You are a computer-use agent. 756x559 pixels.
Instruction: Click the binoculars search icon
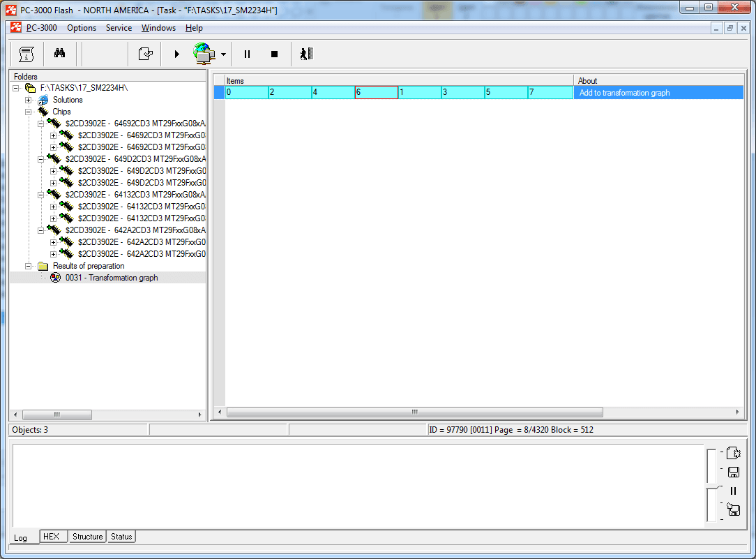[x=60, y=54]
